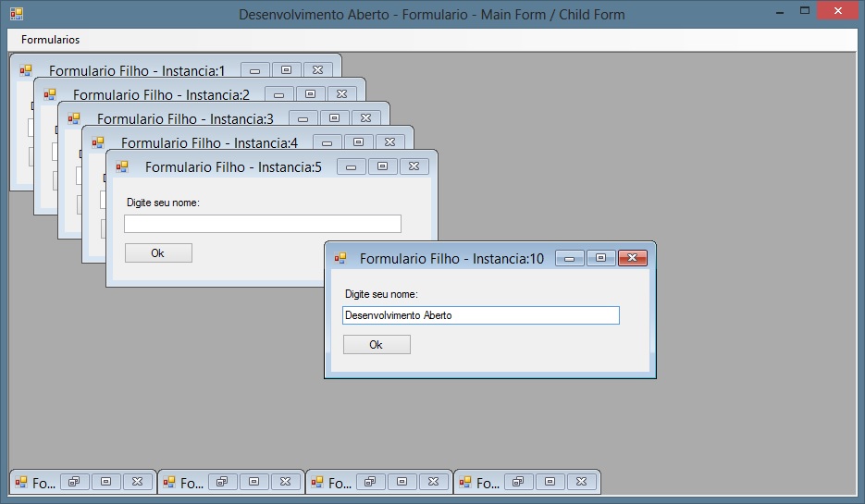Click the Instancia:10 form icon
Image resolution: width=865 pixels, height=504 pixels.
tap(340, 259)
